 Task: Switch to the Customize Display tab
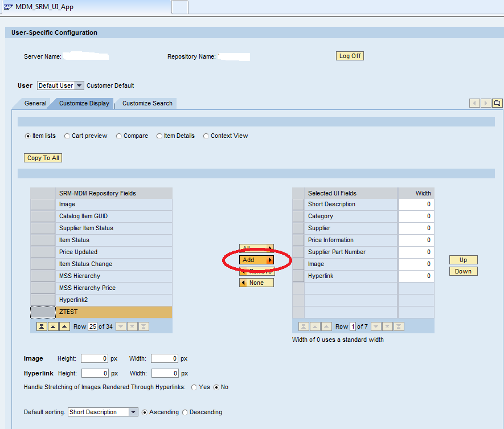click(x=84, y=103)
